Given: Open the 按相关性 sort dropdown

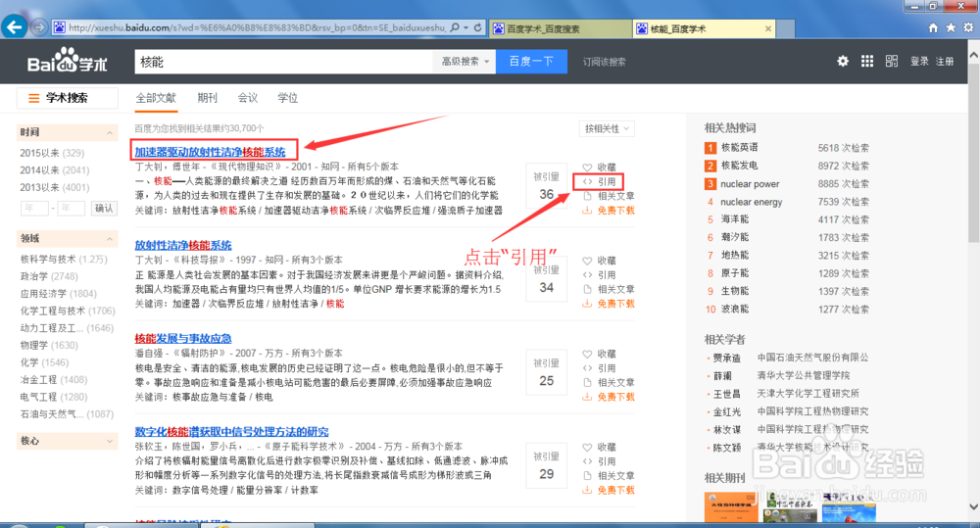Looking at the screenshot, I should tap(607, 128).
